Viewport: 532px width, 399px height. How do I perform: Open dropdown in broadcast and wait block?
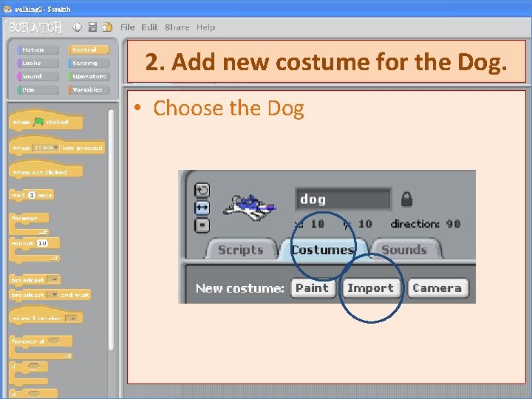[53, 295]
